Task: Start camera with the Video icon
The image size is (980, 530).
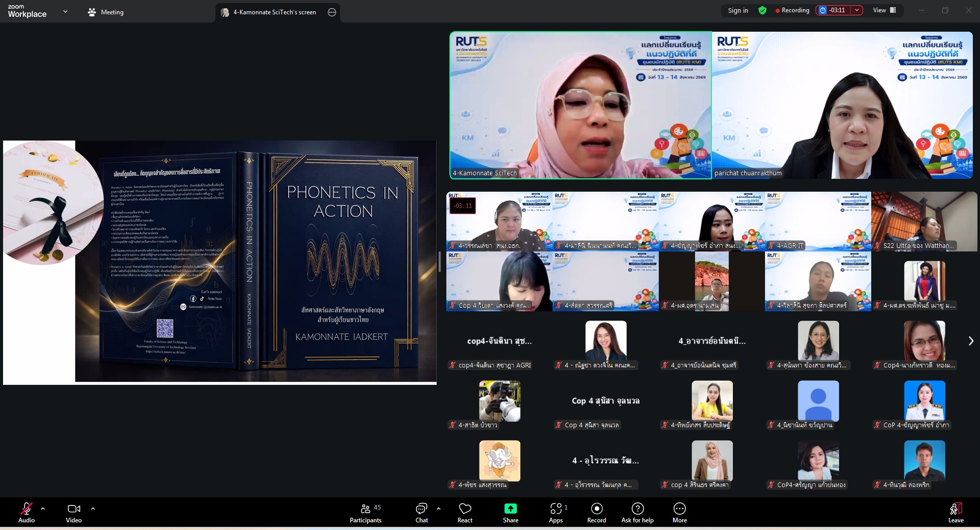Action: [x=74, y=509]
